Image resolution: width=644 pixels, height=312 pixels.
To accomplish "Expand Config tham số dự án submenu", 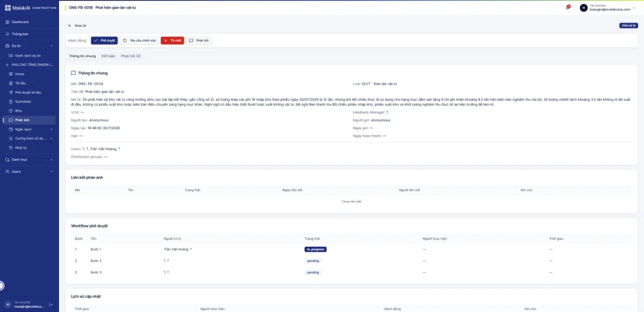I will click(x=52, y=138).
